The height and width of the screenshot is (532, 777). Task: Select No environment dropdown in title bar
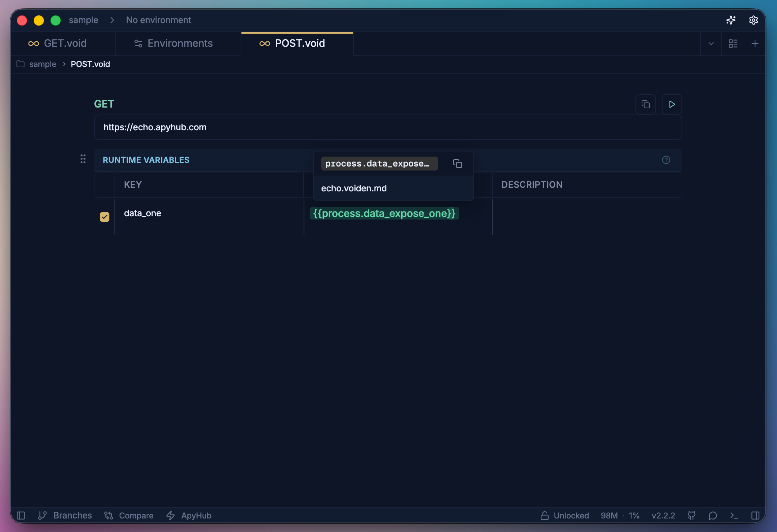point(158,20)
